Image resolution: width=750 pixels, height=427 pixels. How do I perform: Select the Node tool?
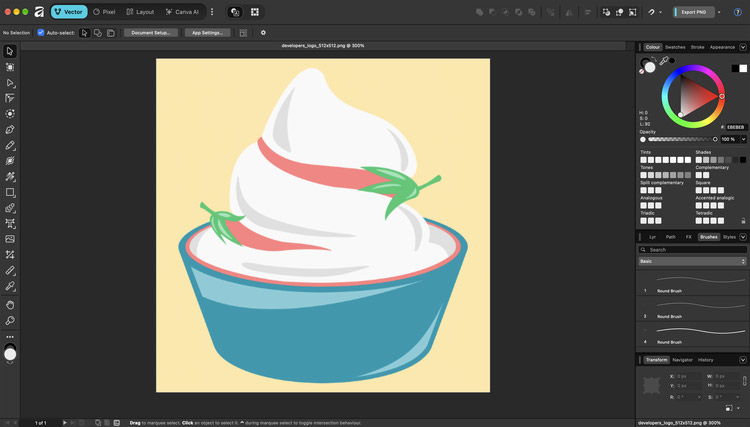click(10, 83)
